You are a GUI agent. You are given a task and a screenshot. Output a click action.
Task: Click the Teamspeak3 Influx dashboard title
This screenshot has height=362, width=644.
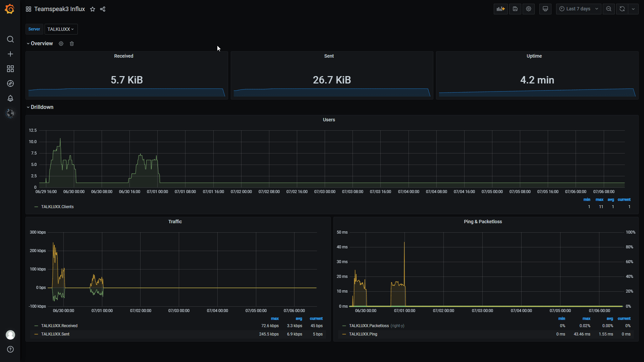59,9
